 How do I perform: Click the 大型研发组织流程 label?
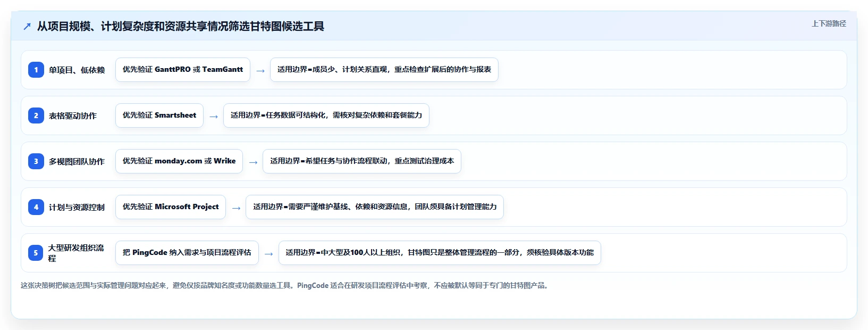77,253
